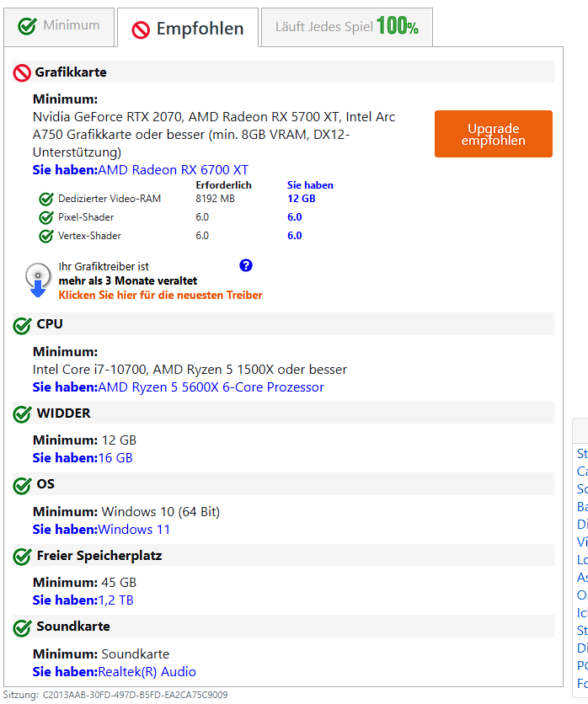Screen dimensions: 588x704
Task: Open link Klicken Sie hier für die neuesten Treiber
Action: [x=160, y=295]
